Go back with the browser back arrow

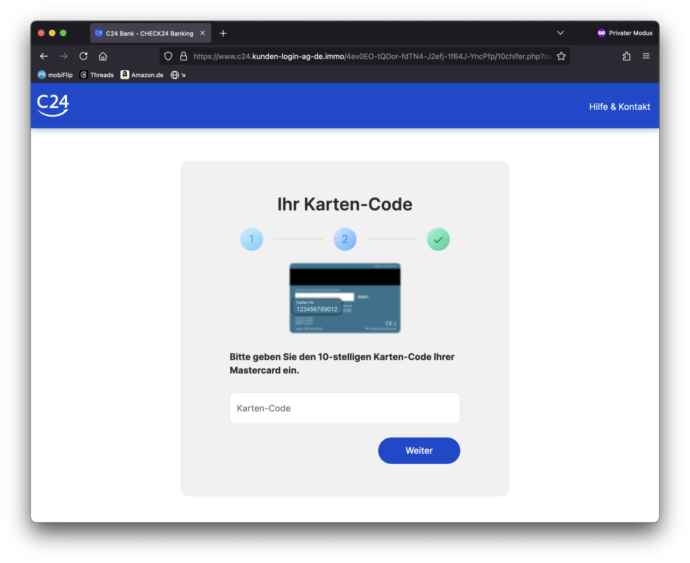44,56
